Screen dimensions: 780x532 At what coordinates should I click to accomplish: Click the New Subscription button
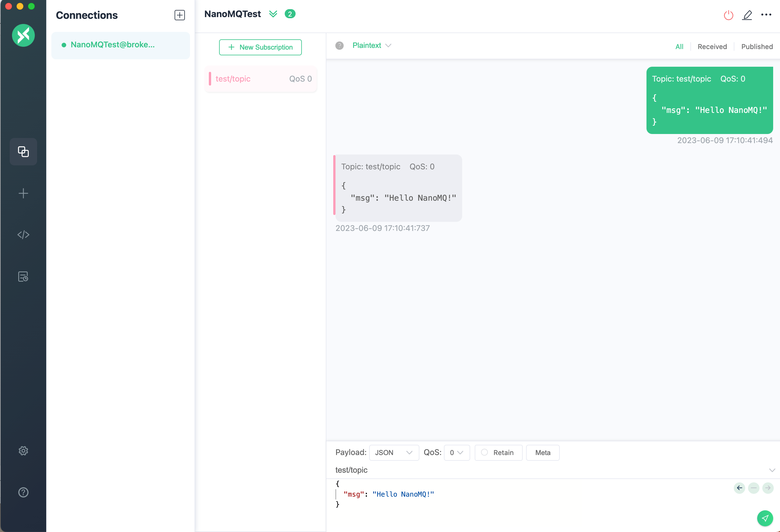point(260,47)
